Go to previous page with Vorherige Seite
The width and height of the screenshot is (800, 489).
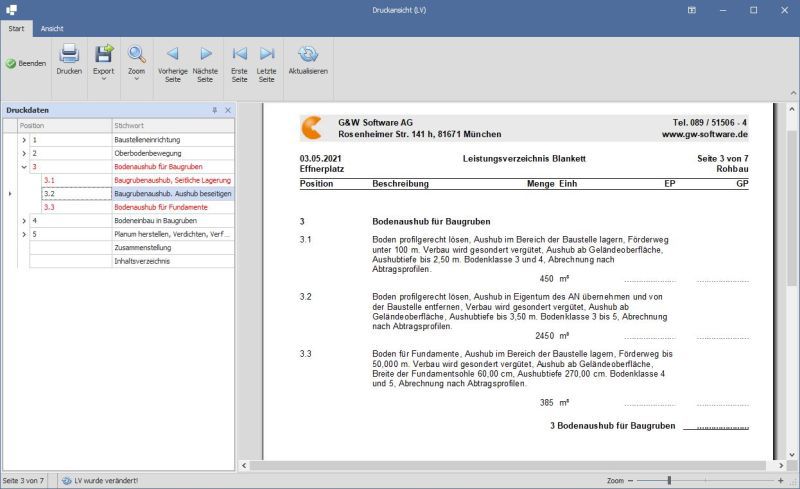172,61
